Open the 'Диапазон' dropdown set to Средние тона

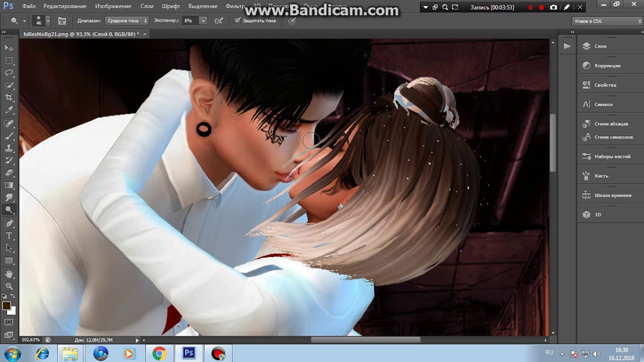point(126,21)
